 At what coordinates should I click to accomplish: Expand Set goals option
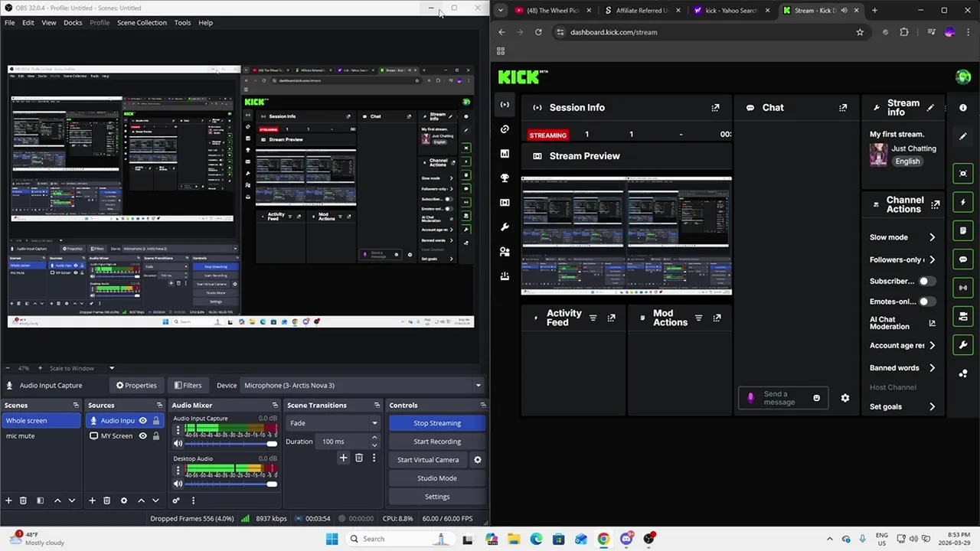tap(932, 406)
